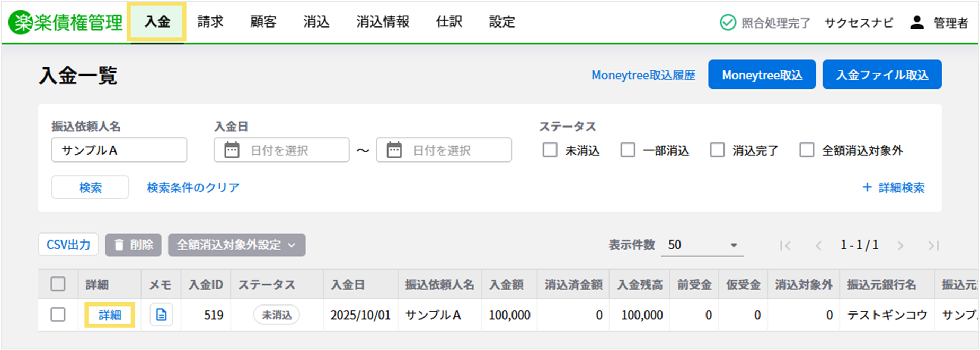The image size is (980, 350).
Task: Click inside the 振込依頼人名 text field
Action: 119,150
